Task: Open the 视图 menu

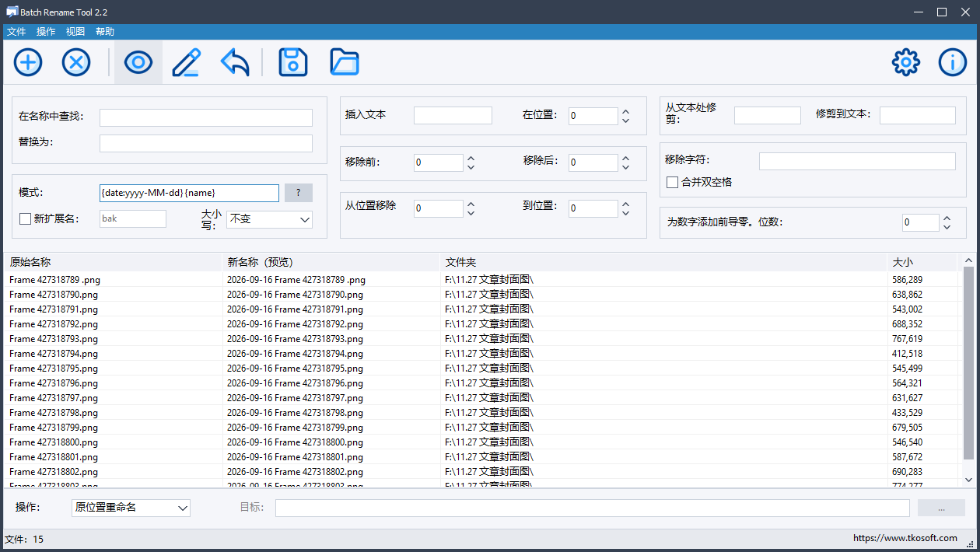Action: (75, 32)
